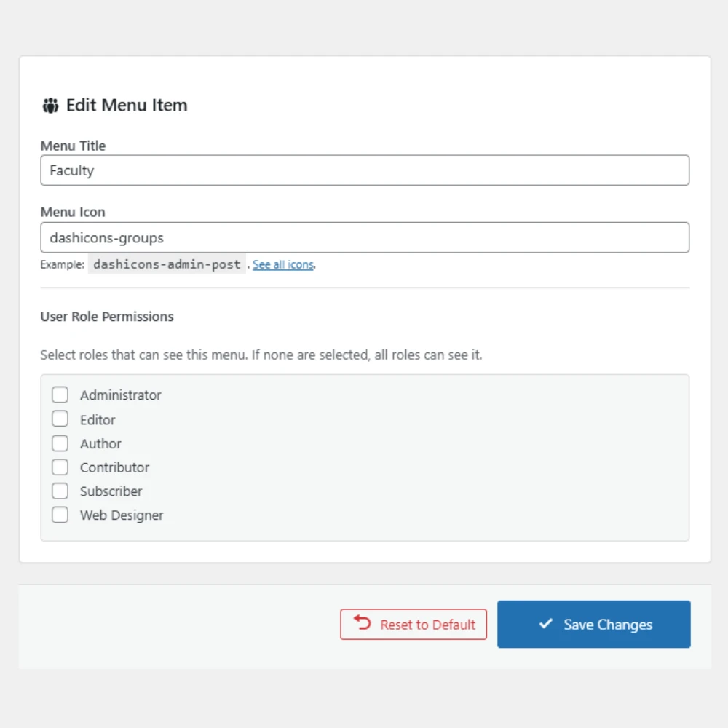728x728 pixels.
Task: Enable the Web Designer role checkbox
Action: pyautogui.click(x=60, y=515)
